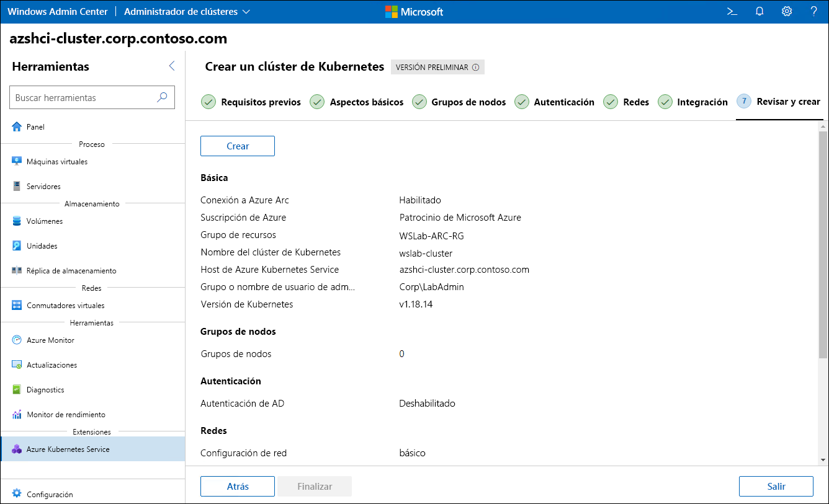The width and height of the screenshot is (829, 504).
Task: Click the Panel home icon
Action: click(x=17, y=127)
